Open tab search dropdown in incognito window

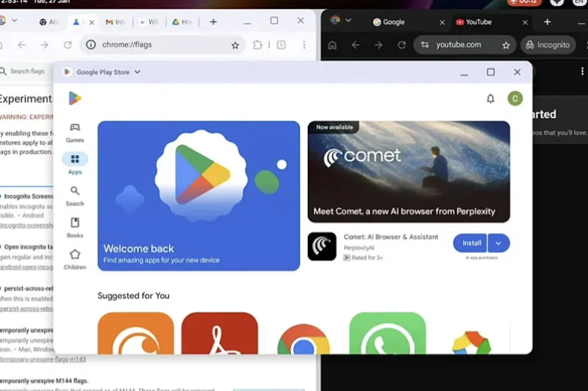(x=348, y=21)
